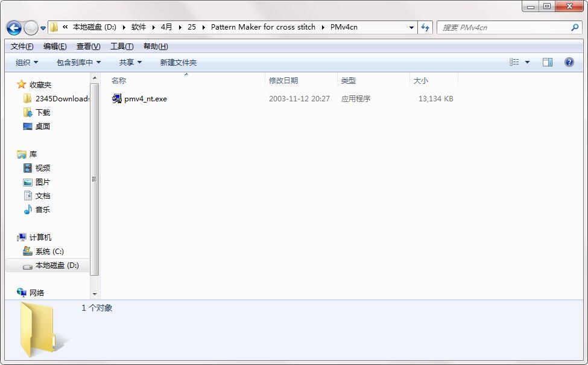Open the 包含到库中 dropdown
The width and height of the screenshot is (588, 365).
tap(78, 62)
